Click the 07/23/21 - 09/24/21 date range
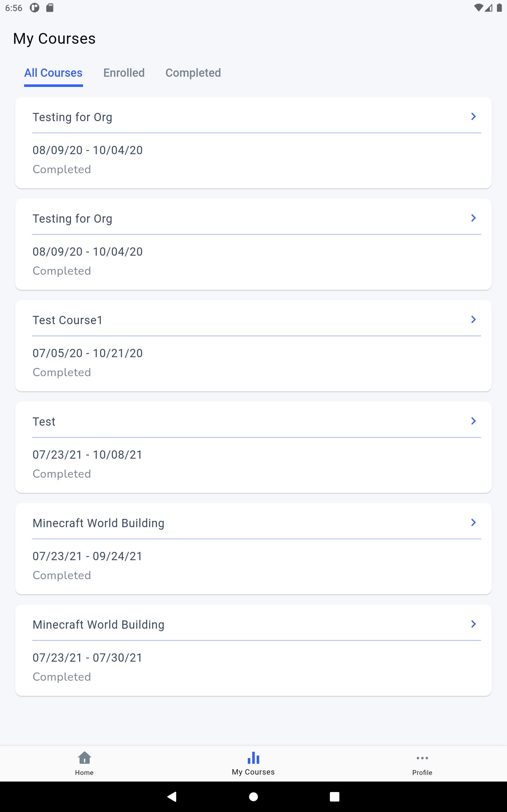 pyautogui.click(x=87, y=556)
